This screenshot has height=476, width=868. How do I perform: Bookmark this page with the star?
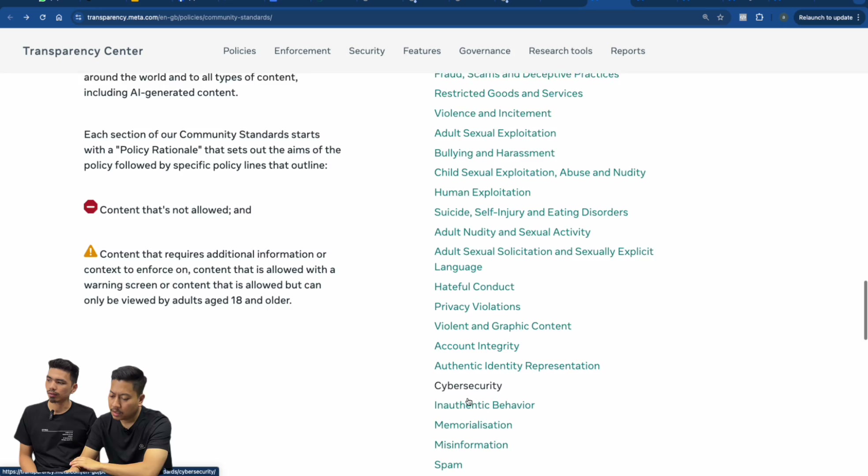721,18
